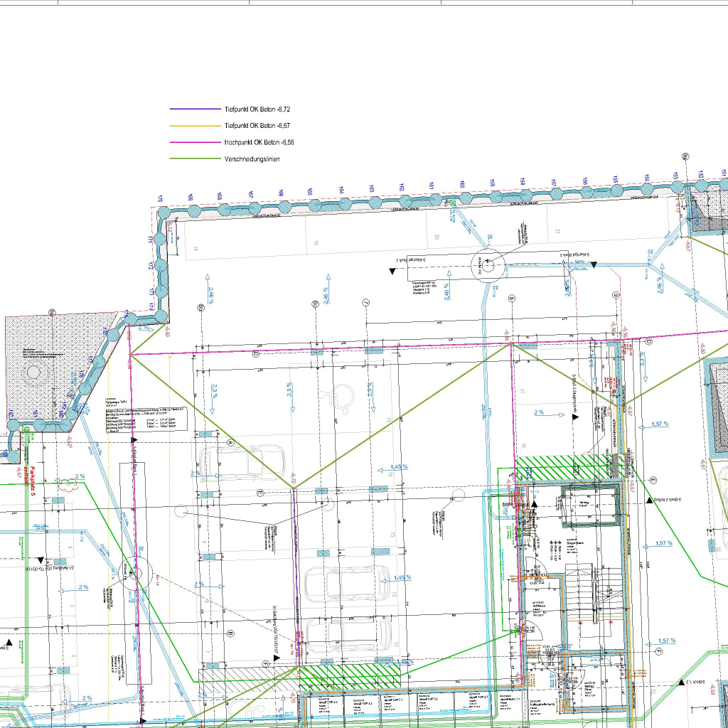Screen dimensions: 728x728
Task: Select the green legend line sample
Action: [x=196, y=159]
